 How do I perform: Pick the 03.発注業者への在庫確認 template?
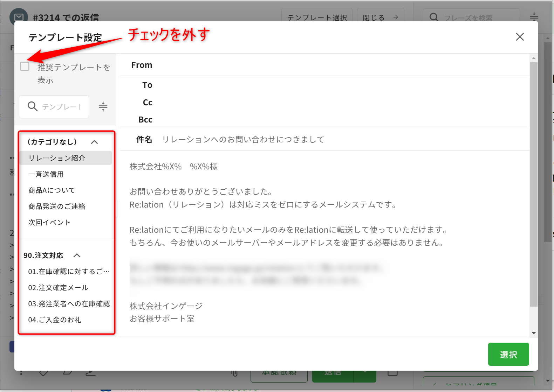click(69, 303)
